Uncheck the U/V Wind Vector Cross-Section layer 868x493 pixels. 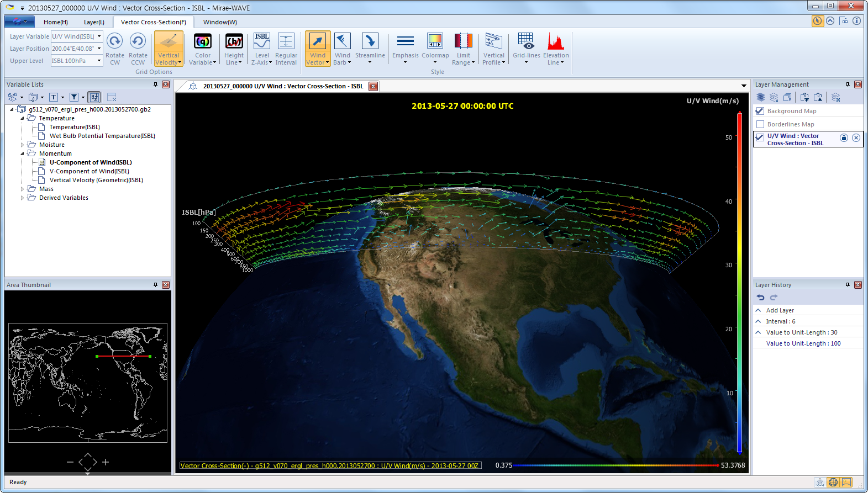pos(760,137)
